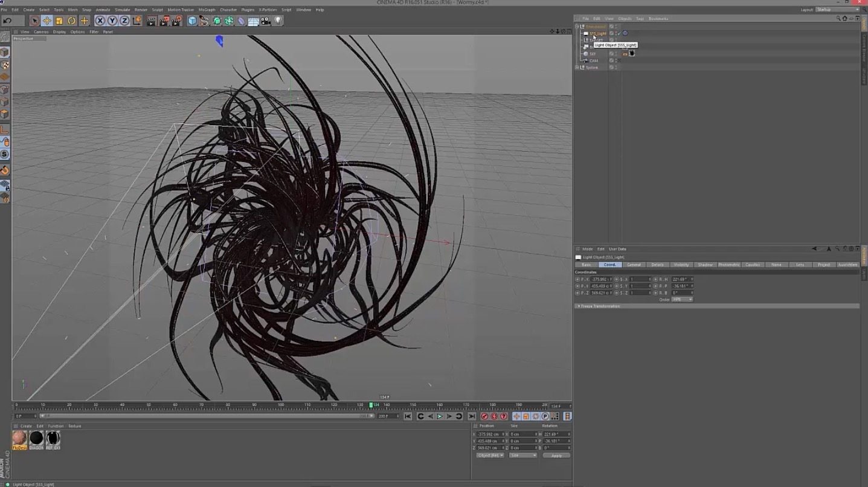This screenshot has height=487, width=868.
Task: Toggle the coordinate system icon
Action: coord(137,21)
